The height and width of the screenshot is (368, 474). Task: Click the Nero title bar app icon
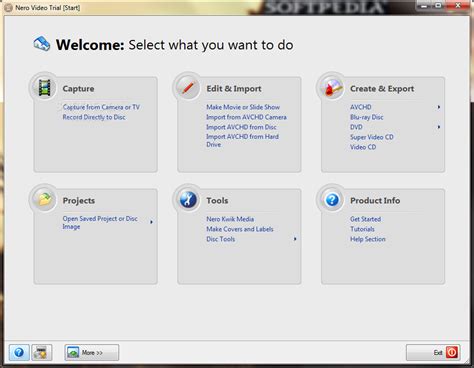(8, 7)
